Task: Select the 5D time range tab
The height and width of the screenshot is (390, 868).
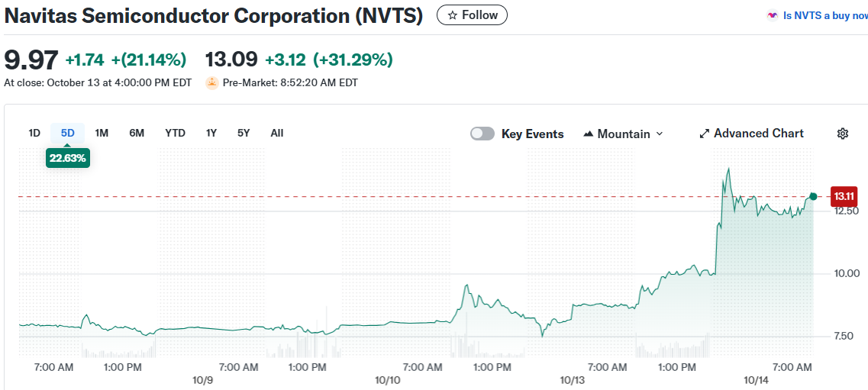Action: 68,133
